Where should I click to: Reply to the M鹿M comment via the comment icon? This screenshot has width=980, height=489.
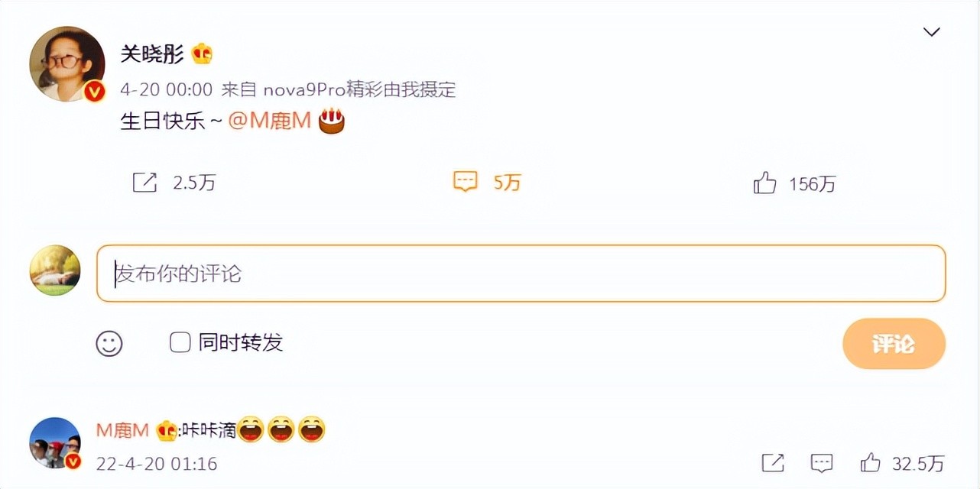[822, 462]
